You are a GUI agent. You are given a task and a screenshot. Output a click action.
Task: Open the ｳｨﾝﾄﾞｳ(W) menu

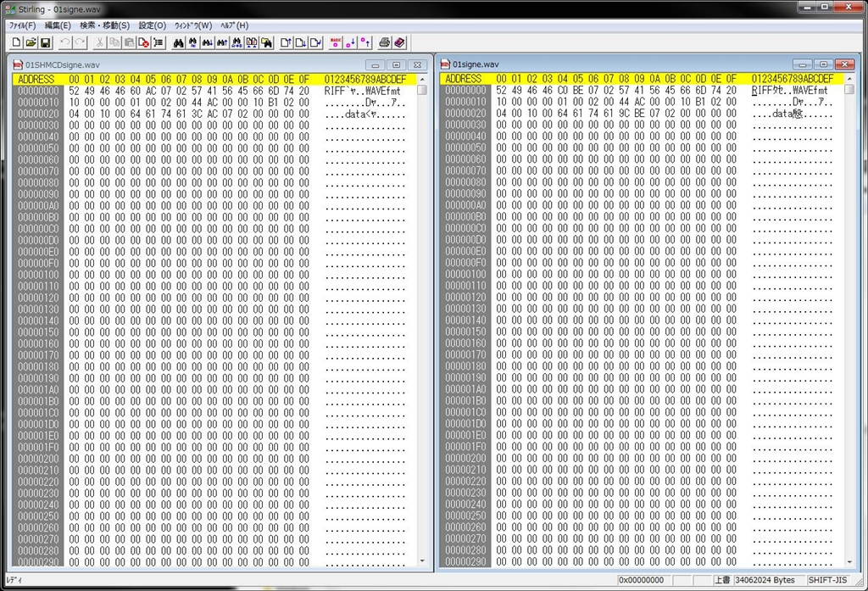194,25
